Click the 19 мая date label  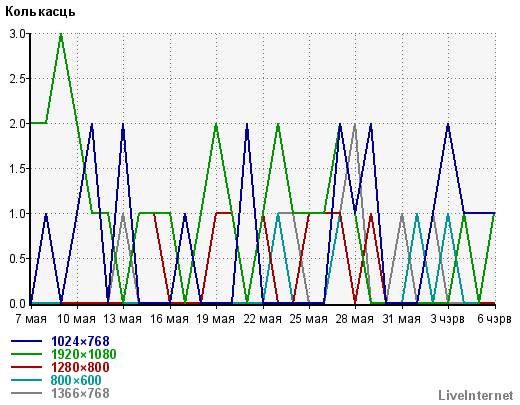[x=215, y=319]
